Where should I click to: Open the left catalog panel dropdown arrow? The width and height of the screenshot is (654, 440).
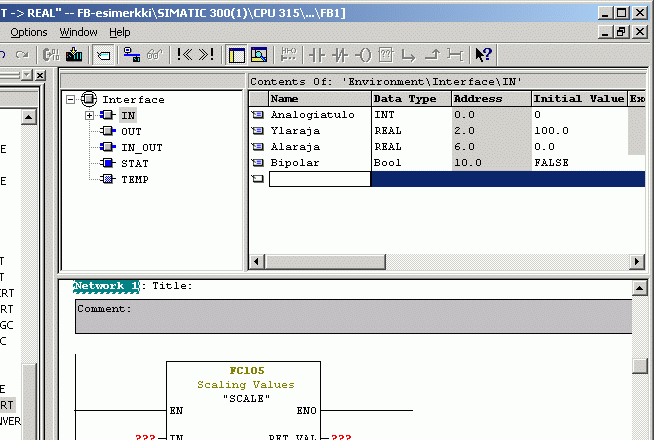pos(27,75)
